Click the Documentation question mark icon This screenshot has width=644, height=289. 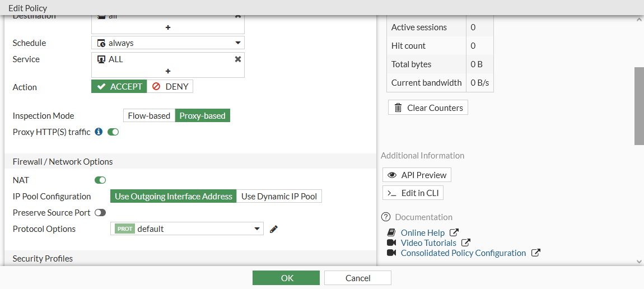[x=386, y=217]
